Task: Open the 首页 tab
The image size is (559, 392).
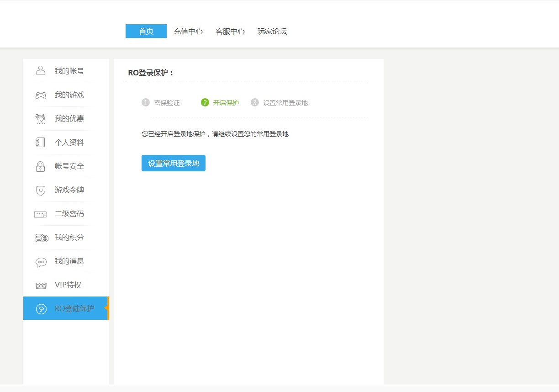Action: (x=146, y=31)
